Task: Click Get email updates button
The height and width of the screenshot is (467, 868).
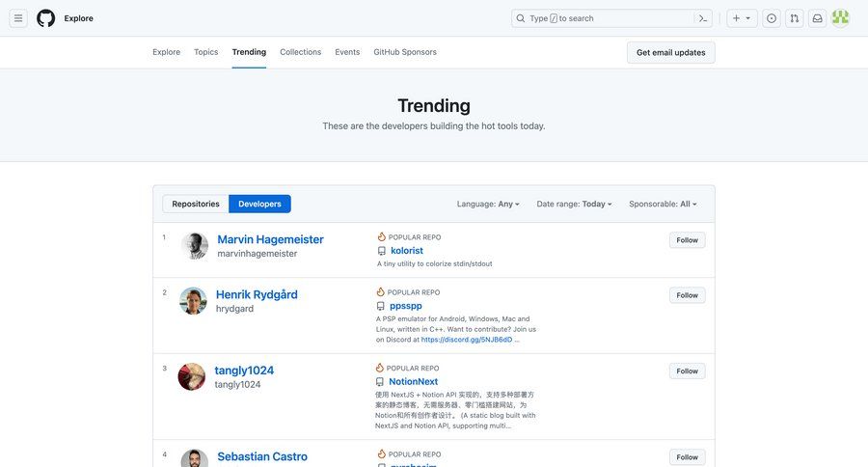Action: 671,53
